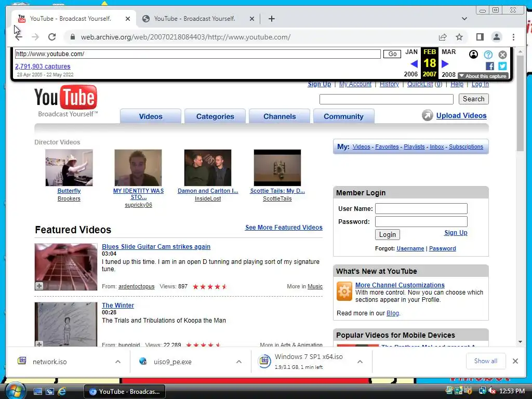Viewport: 532px width, 399px height.
Task: Open the My Account link
Action: (x=355, y=84)
